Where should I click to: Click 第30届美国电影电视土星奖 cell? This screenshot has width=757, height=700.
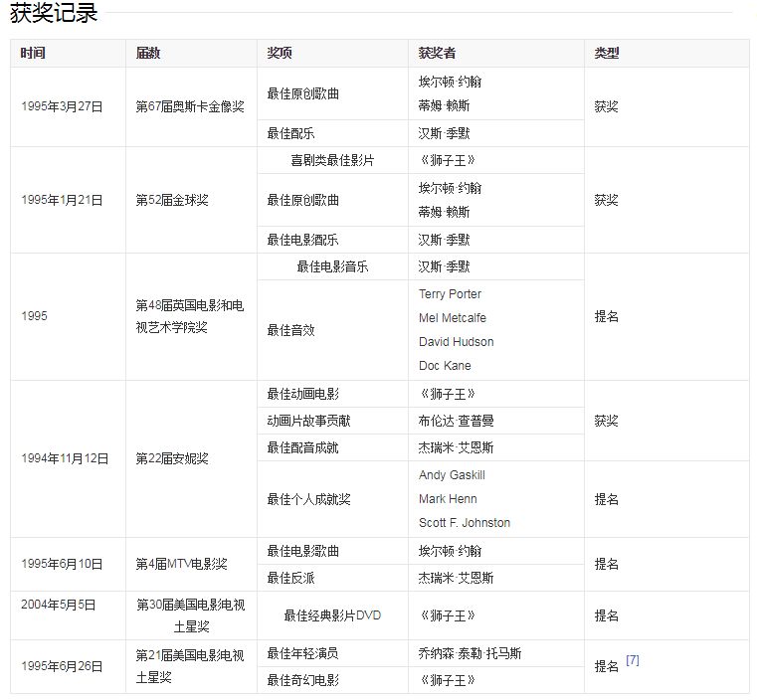(191, 615)
